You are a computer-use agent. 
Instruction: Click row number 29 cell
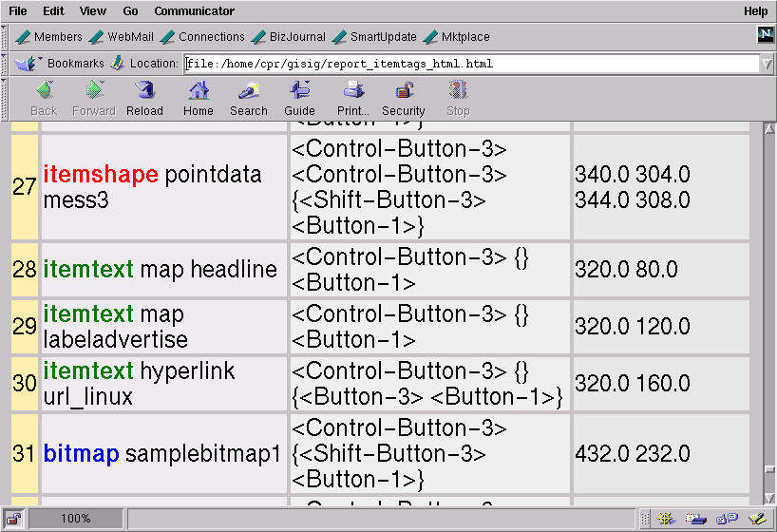pos(25,326)
